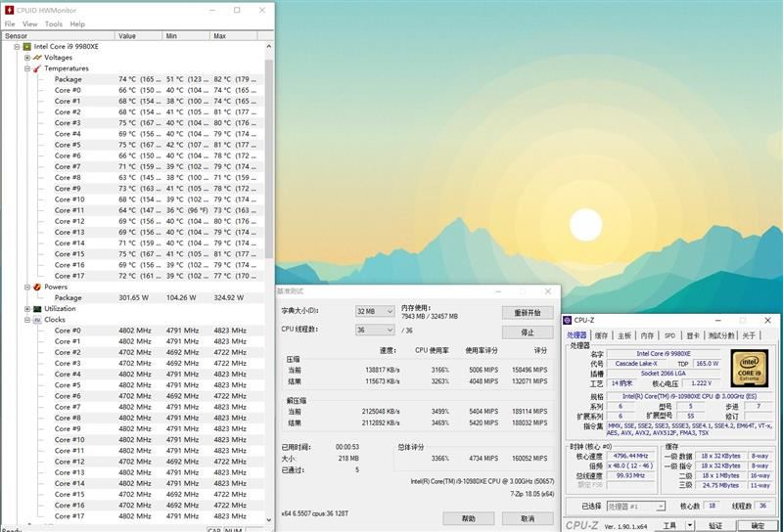Click the CPU-Z name field Intel Core i9 9980XE
The image size is (783, 532).
click(664, 354)
